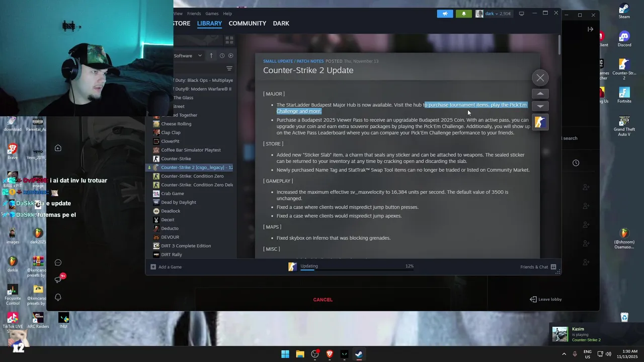The height and width of the screenshot is (362, 644).
Task: Click the down arrow beside the patch notes
Action: click(x=540, y=106)
